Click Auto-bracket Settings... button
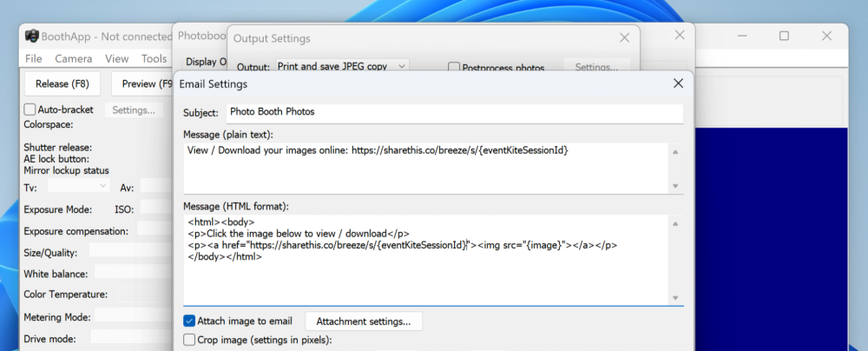The height and width of the screenshot is (351, 868). pyautogui.click(x=134, y=109)
